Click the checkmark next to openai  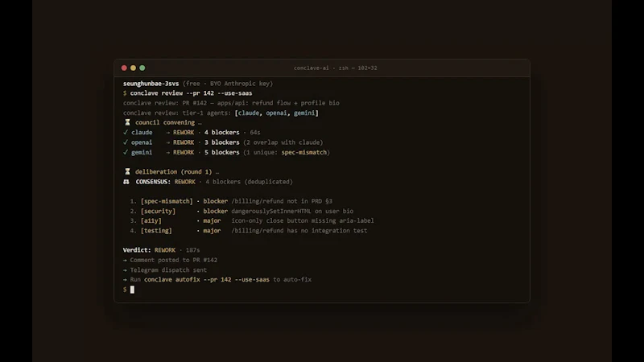(126, 142)
